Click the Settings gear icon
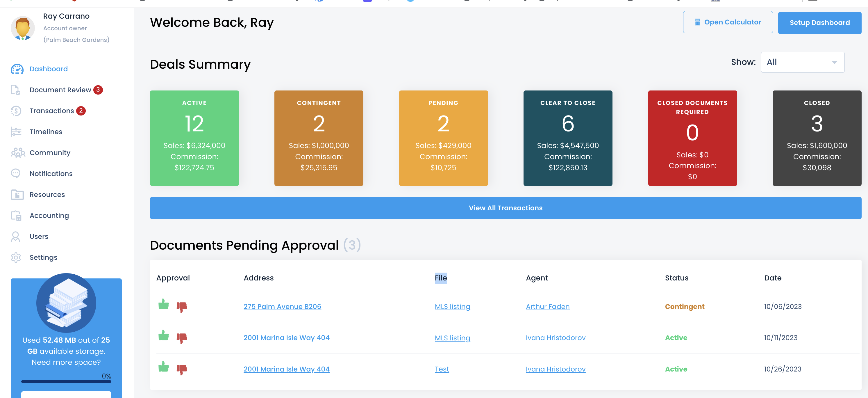 click(16, 257)
